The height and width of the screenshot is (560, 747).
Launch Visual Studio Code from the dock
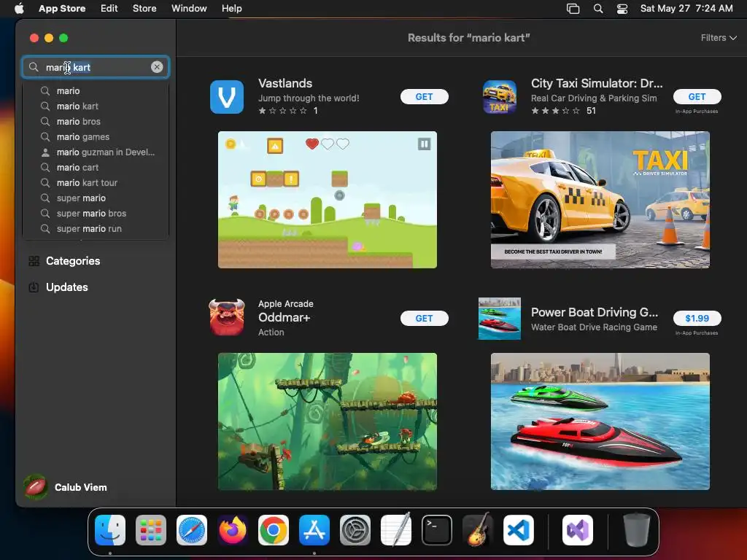pos(519,530)
